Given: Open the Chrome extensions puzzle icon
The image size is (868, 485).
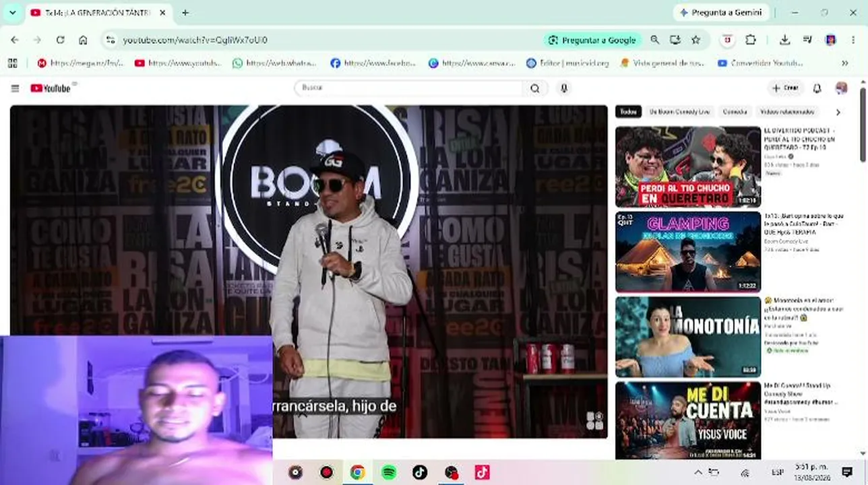Looking at the screenshot, I should pos(750,40).
